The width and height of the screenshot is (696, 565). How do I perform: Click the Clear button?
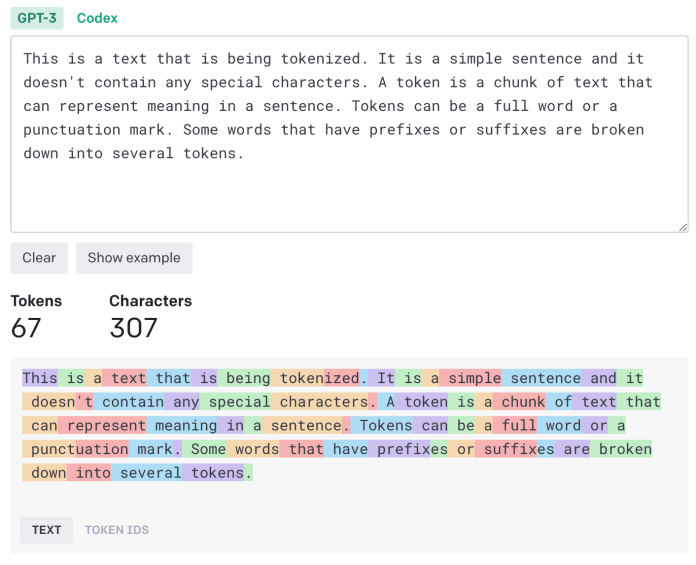[39, 258]
